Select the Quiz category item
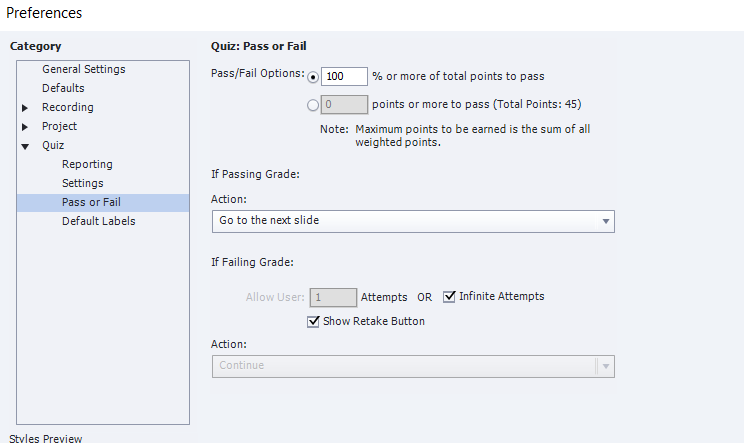 pyautogui.click(x=53, y=145)
